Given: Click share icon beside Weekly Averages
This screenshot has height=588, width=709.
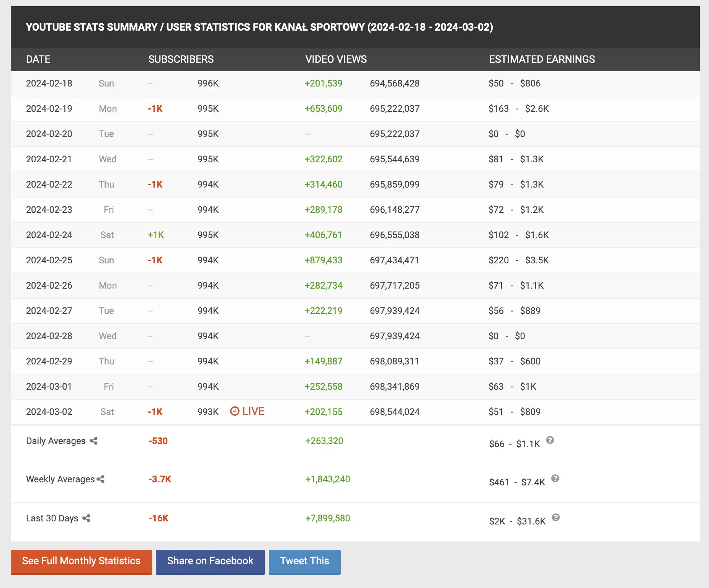Looking at the screenshot, I should pos(101,479).
